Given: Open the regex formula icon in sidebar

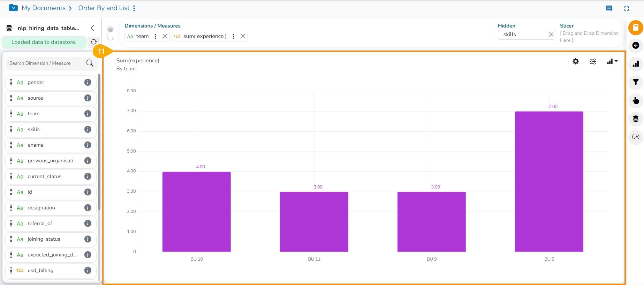Looking at the screenshot, I should 636,137.
